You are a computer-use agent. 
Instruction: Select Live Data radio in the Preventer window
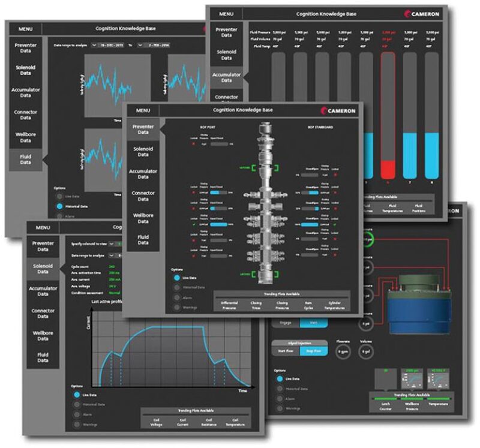click(178, 278)
